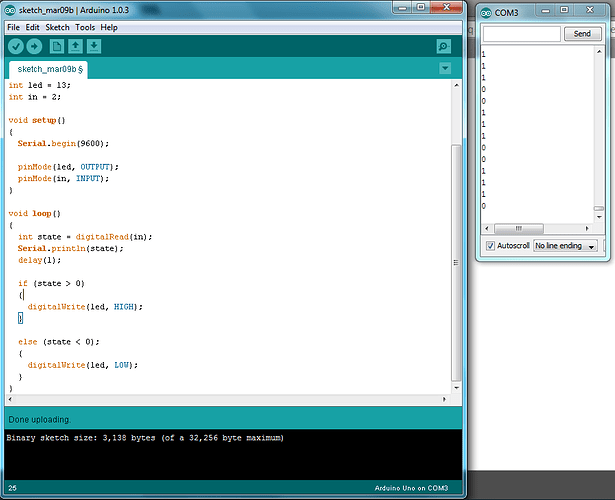Screen dimensions: 615x500
Task: Open the Help menu
Action: tap(109, 27)
